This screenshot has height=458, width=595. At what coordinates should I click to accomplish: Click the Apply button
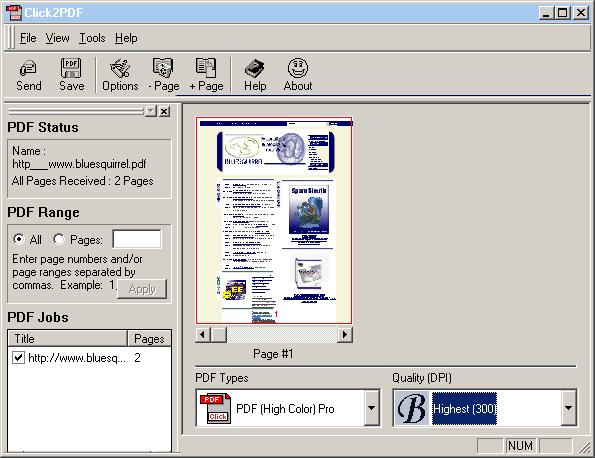point(142,289)
